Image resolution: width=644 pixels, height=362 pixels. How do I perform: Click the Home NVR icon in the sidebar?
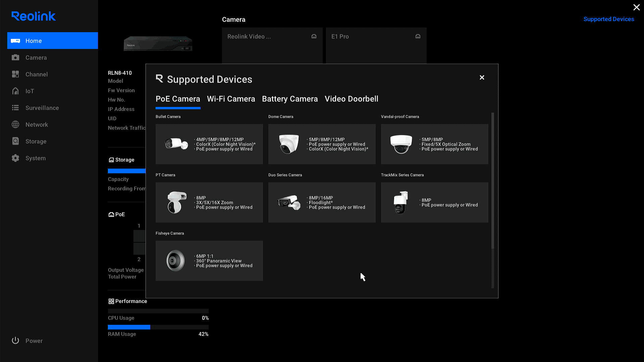pyautogui.click(x=15, y=41)
